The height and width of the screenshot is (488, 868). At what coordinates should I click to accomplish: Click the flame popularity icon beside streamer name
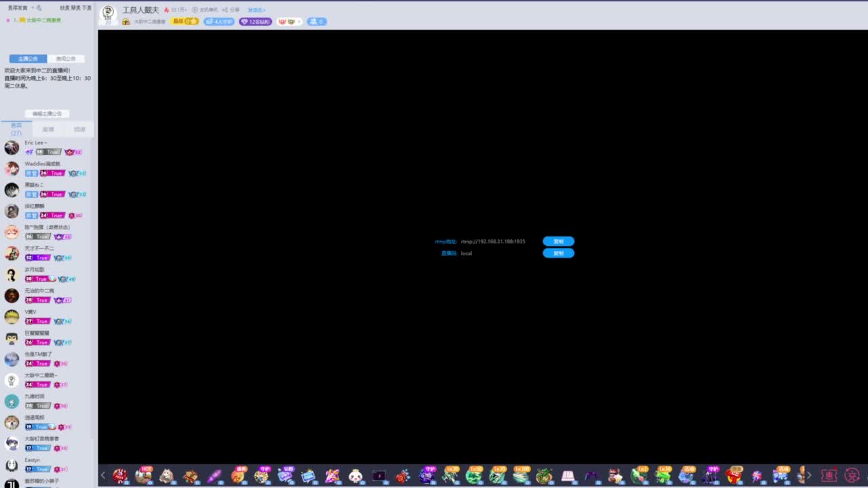[x=166, y=10]
